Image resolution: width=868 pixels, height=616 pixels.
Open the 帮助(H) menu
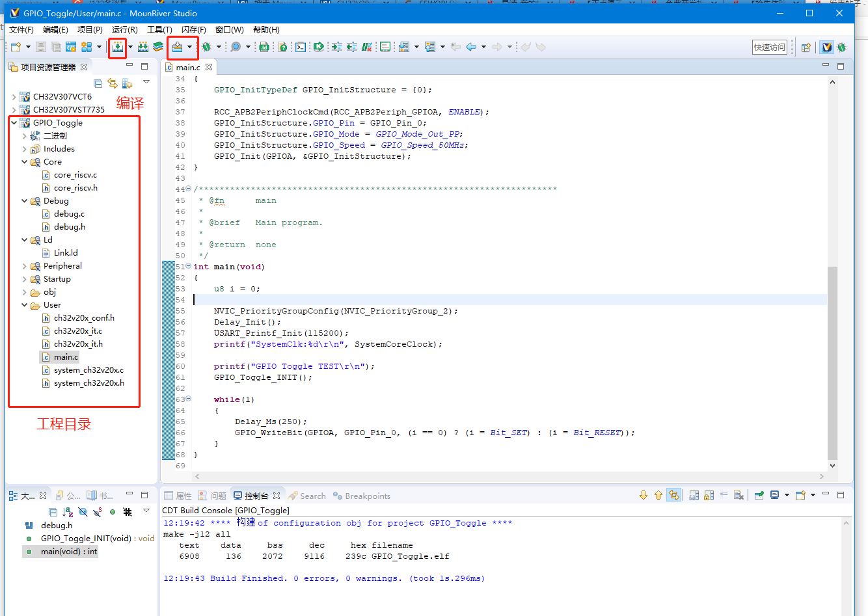pyautogui.click(x=266, y=29)
